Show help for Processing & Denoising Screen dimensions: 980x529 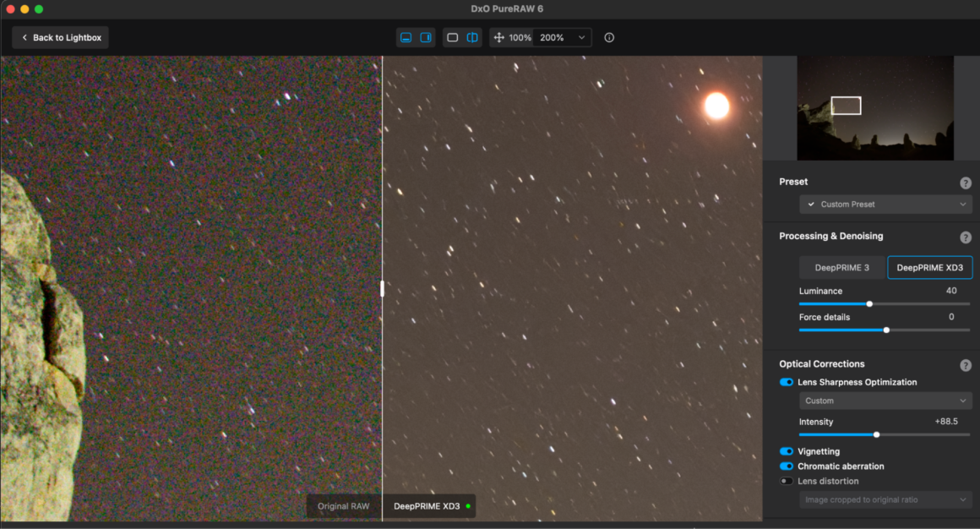pos(965,237)
